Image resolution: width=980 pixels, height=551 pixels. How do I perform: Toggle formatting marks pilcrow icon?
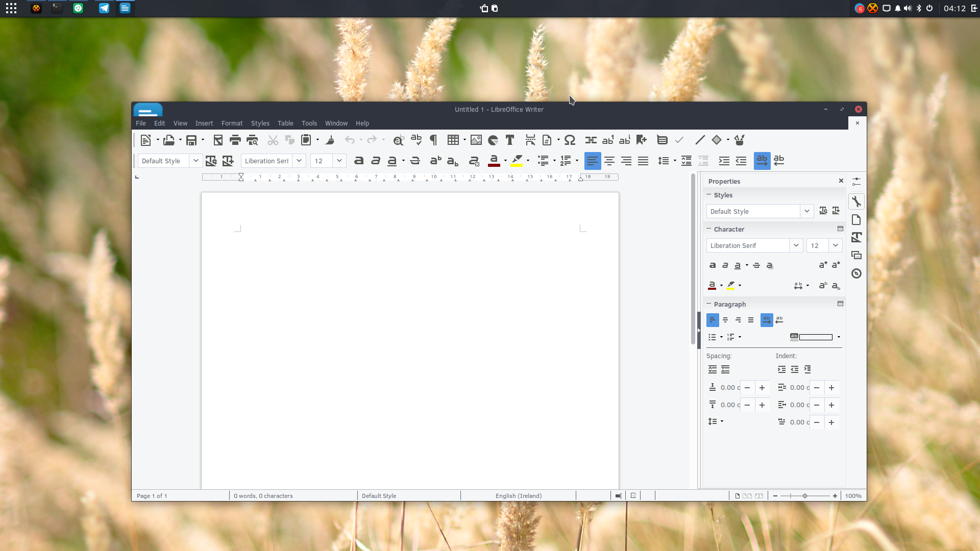433,140
